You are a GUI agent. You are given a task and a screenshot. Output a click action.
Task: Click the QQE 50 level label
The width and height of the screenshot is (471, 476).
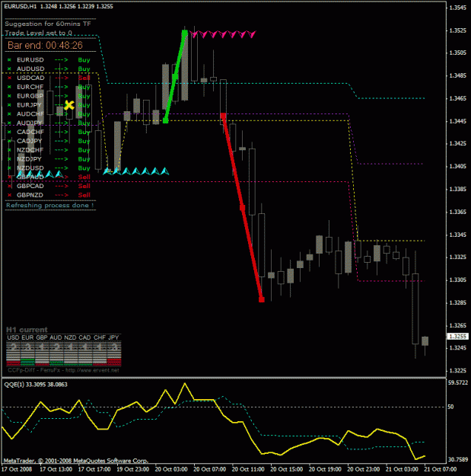coord(451,407)
